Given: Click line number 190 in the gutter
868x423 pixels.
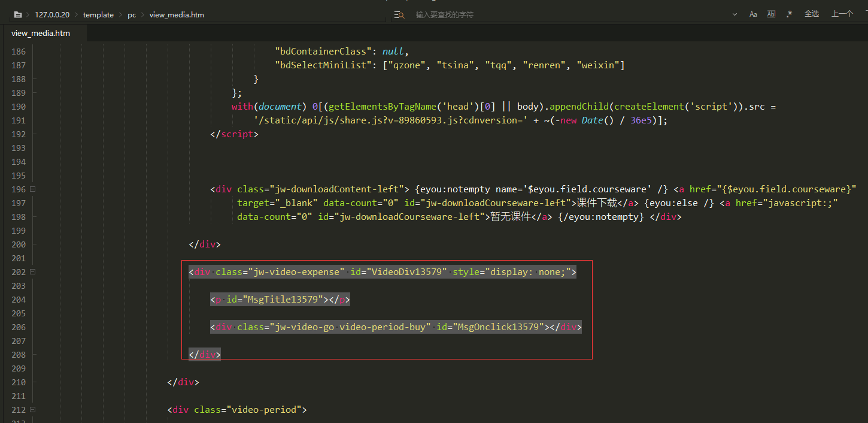Looking at the screenshot, I should pyautogui.click(x=18, y=107).
